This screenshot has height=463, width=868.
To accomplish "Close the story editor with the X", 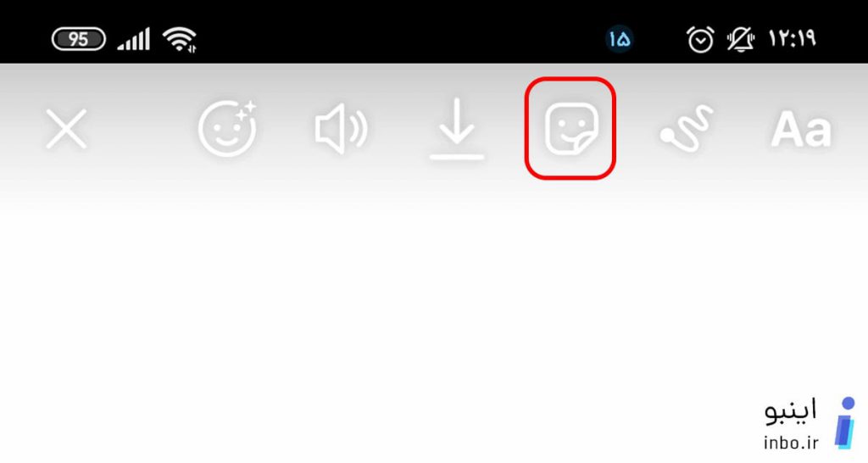I will tap(66, 129).
